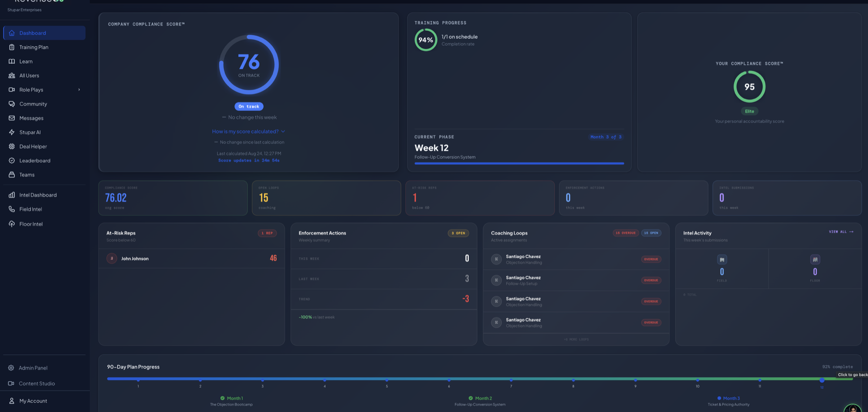The image size is (868, 412).
Task: Click the '+6 more loops' link
Action: pos(576,339)
